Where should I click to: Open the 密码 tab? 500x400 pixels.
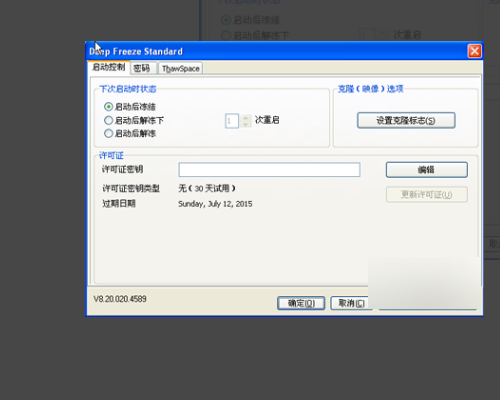pyautogui.click(x=142, y=68)
